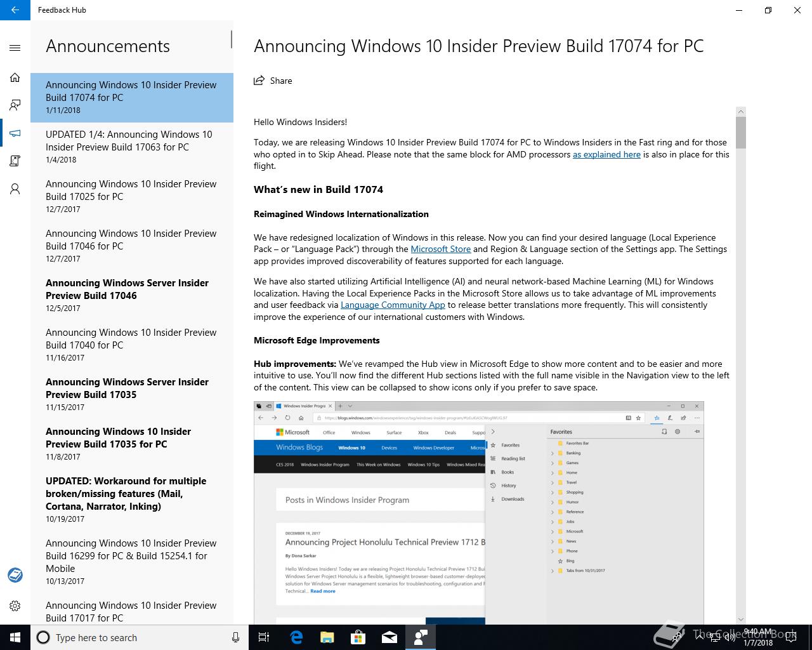Click the Edge Hub screenshot image
The image size is (812, 650).
click(x=479, y=512)
